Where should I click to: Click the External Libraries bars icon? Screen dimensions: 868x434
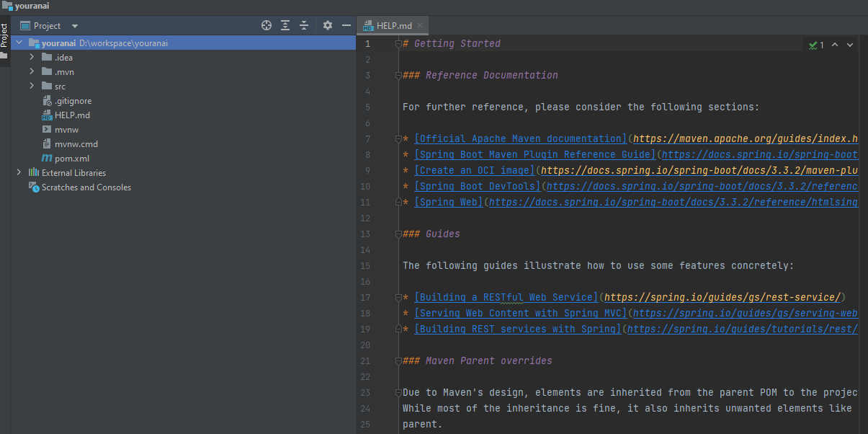click(34, 173)
